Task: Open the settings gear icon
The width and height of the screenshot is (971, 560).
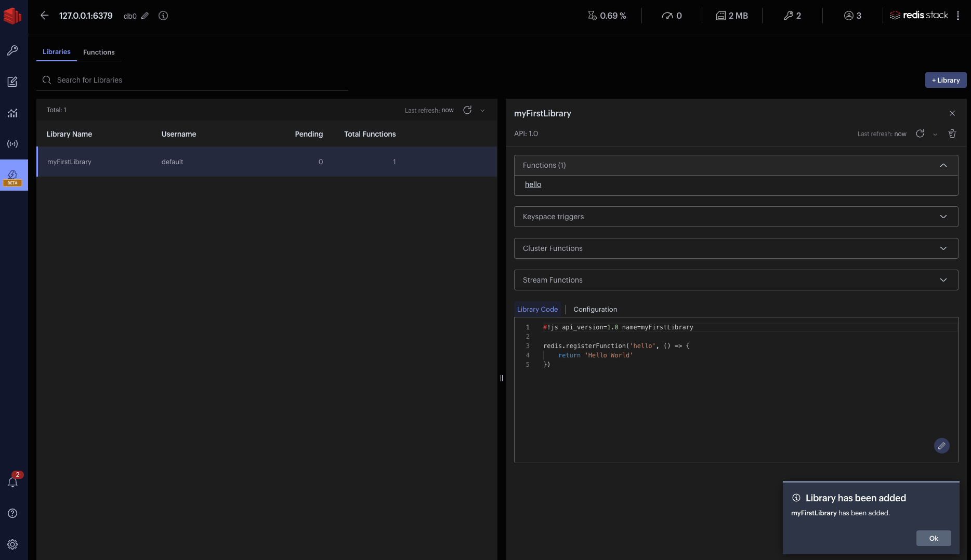Action: pyautogui.click(x=12, y=544)
